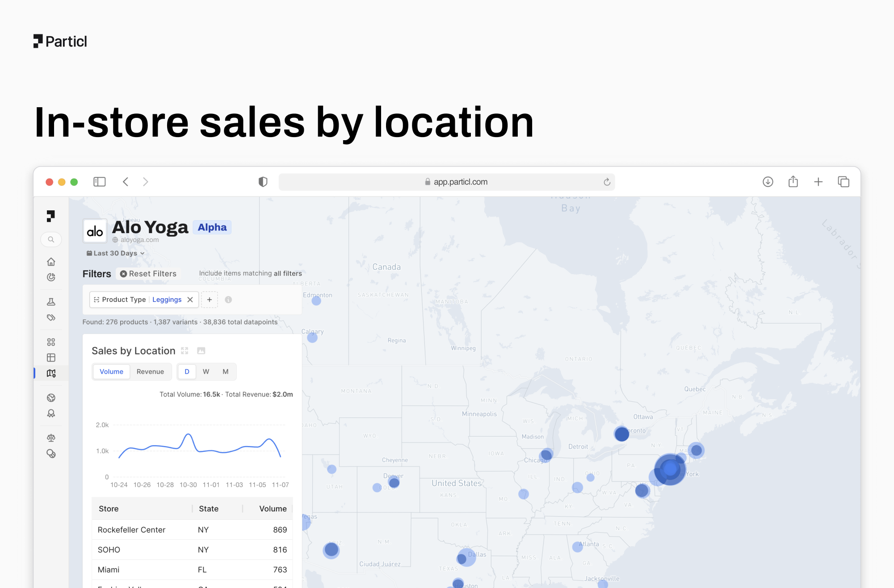894x588 pixels.
Task: Set chart granularity to weekly (W)
Action: click(x=206, y=371)
